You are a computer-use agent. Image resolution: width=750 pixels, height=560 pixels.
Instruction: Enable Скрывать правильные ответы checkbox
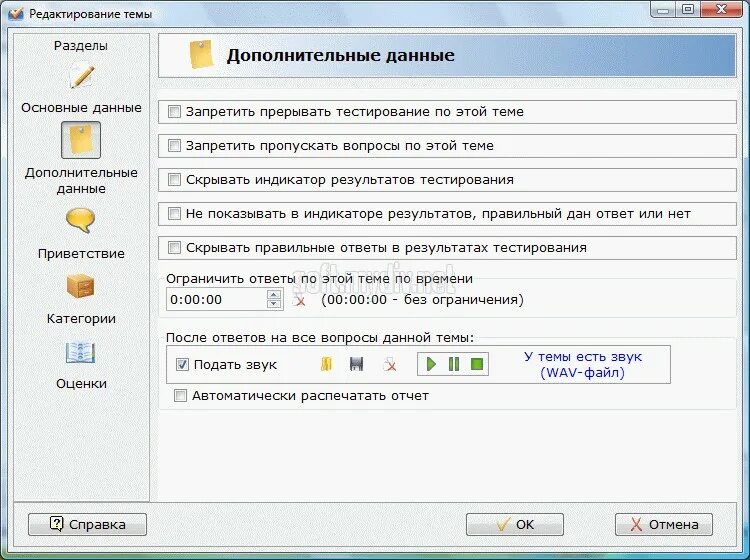[x=174, y=248]
